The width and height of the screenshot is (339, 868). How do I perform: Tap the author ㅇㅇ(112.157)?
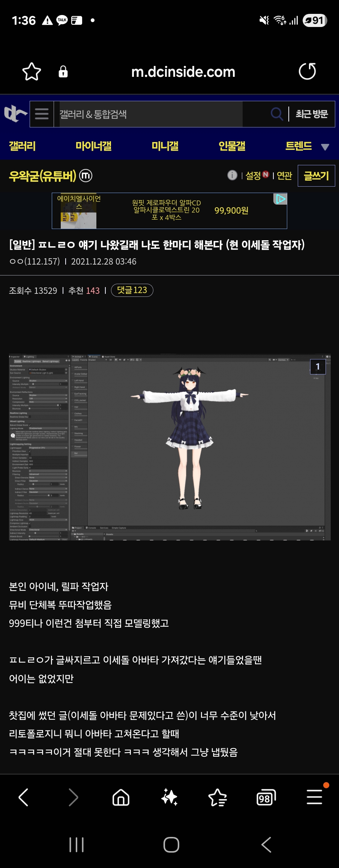coord(34,261)
